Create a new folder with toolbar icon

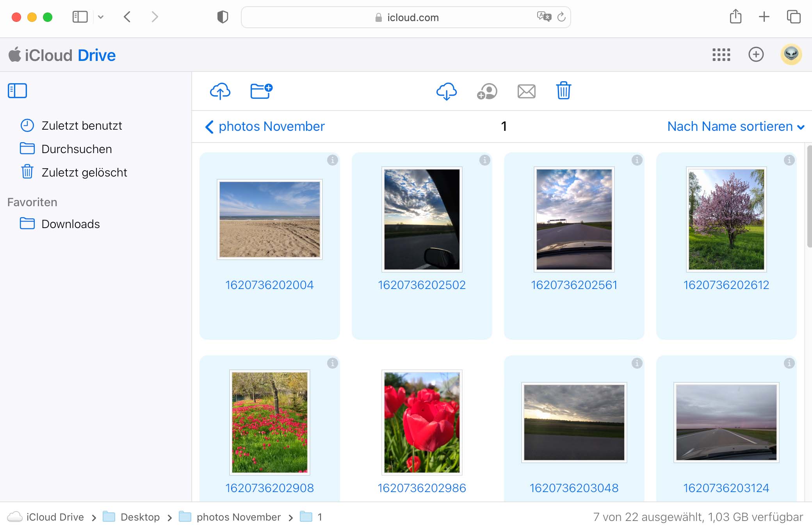(x=261, y=91)
